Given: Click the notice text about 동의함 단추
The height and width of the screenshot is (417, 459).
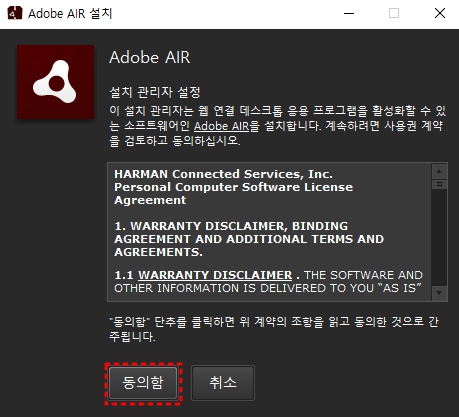Looking at the screenshot, I should point(274,329).
